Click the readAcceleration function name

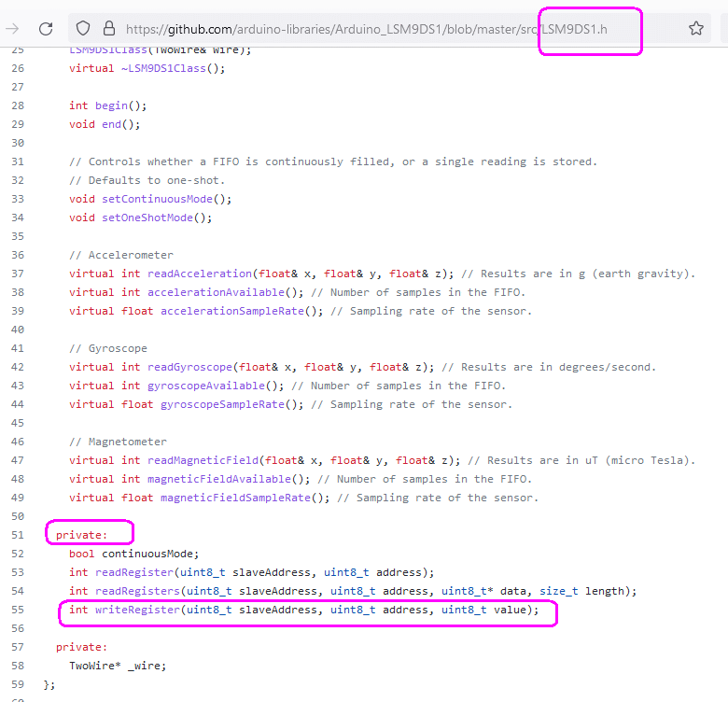click(x=200, y=274)
